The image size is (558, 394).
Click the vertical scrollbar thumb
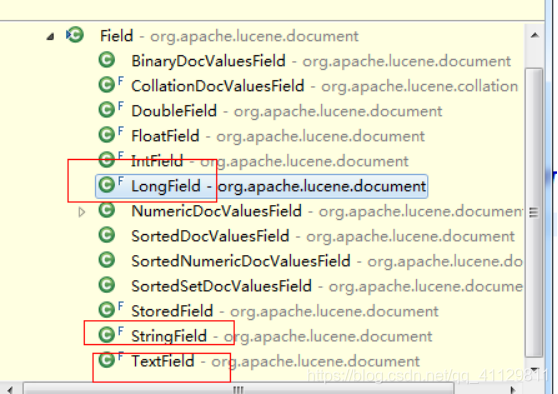[534, 212]
